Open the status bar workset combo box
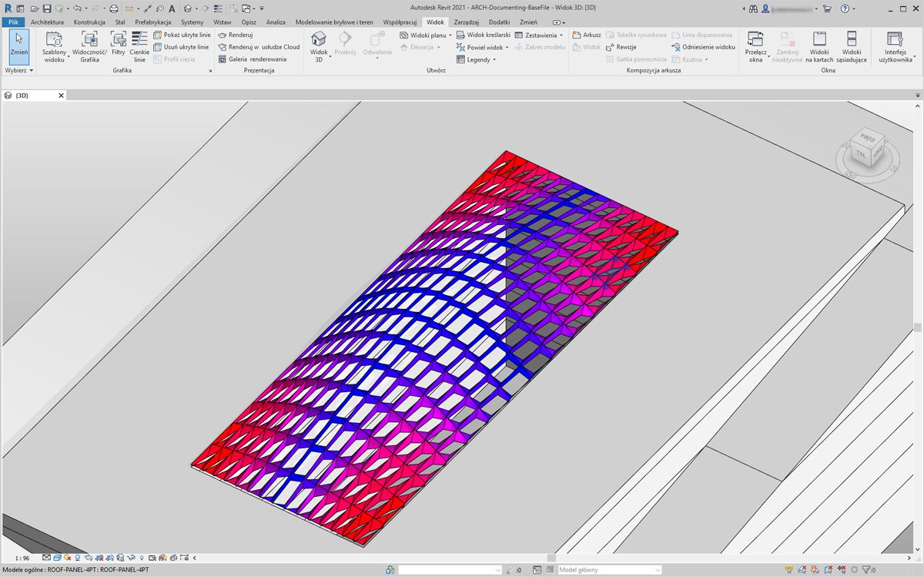924x577 pixels. point(450,570)
